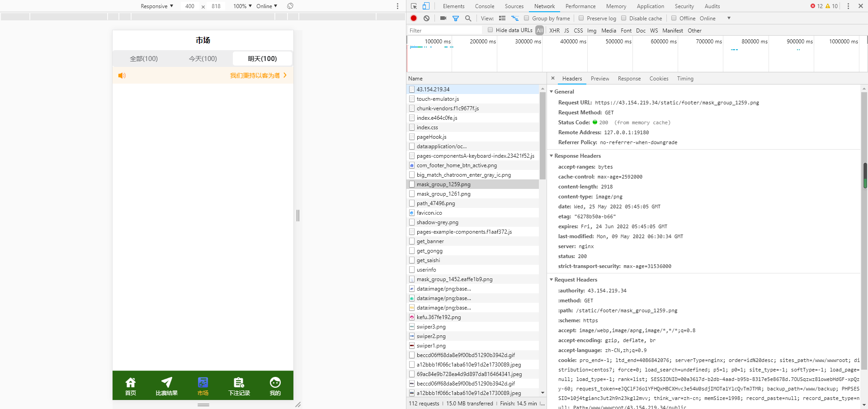Open the Elements tab
868x409 pixels.
pos(453,6)
